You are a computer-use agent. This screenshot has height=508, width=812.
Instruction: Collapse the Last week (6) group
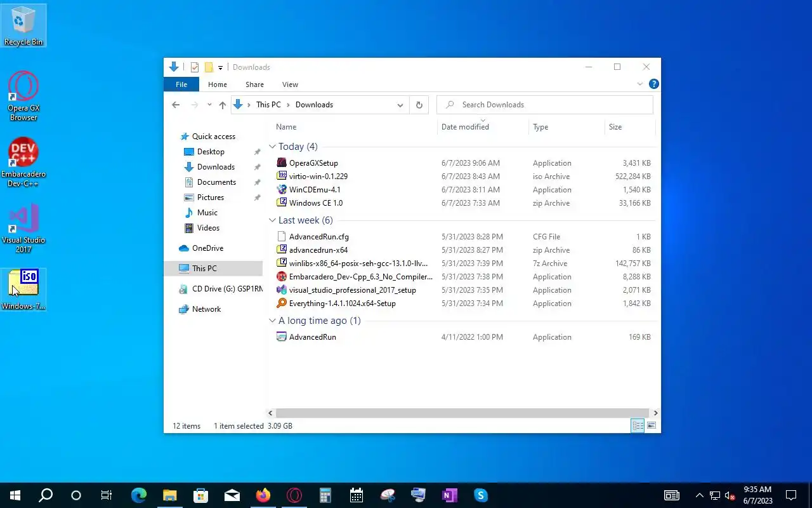tap(272, 220)
